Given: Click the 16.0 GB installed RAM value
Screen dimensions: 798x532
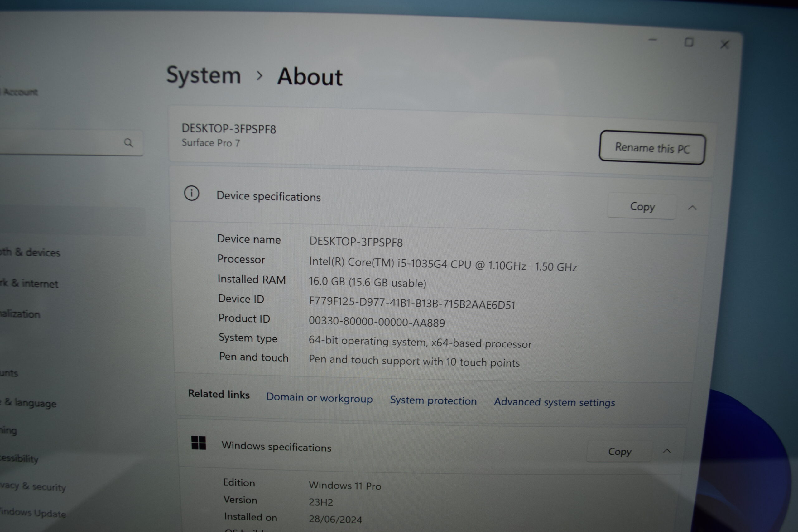Looking at the screenshot, I should [x=368, y=282].
